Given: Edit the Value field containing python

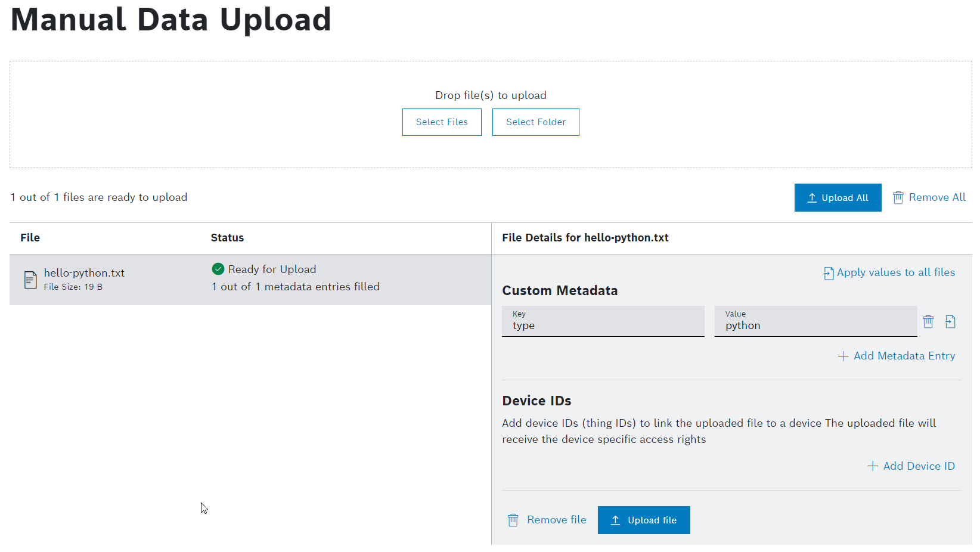Looking at the screenshot, I should [815, 325].
